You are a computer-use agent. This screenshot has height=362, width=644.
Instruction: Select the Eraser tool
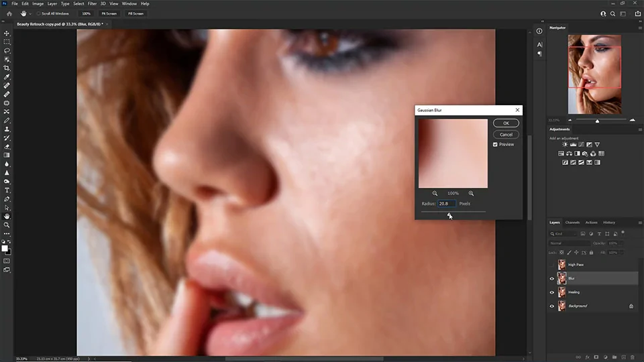7,147
